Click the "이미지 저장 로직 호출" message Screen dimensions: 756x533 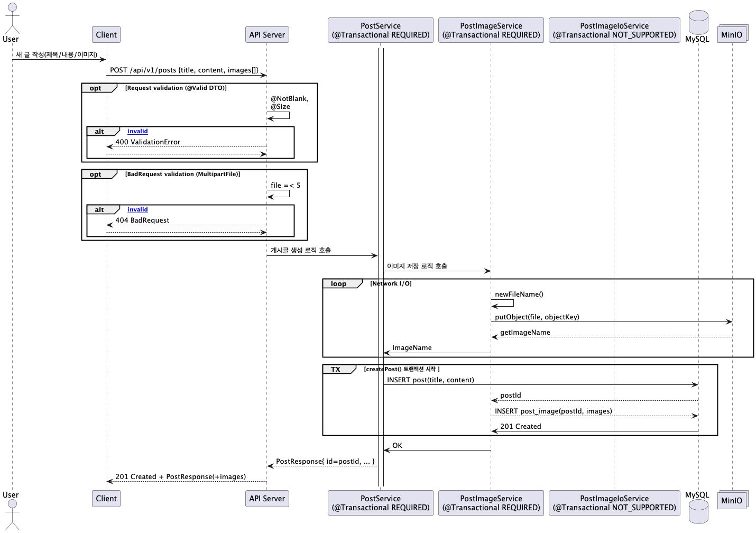(x=417, y=266)
